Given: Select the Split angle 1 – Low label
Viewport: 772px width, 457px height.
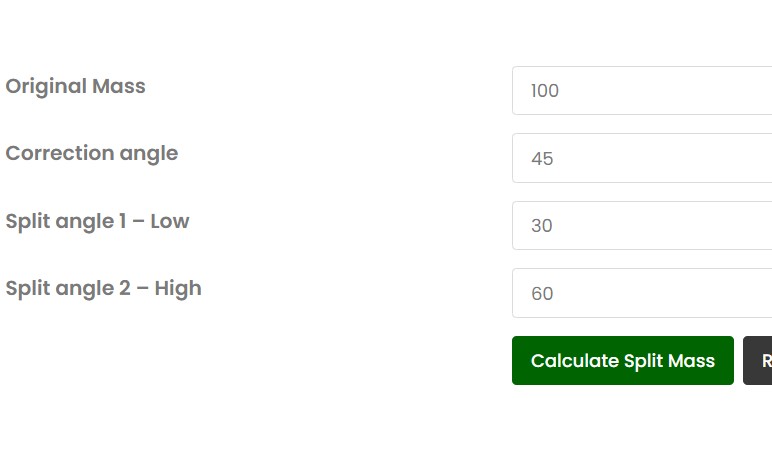Looking at the screenshot, I should click(97, 221).
